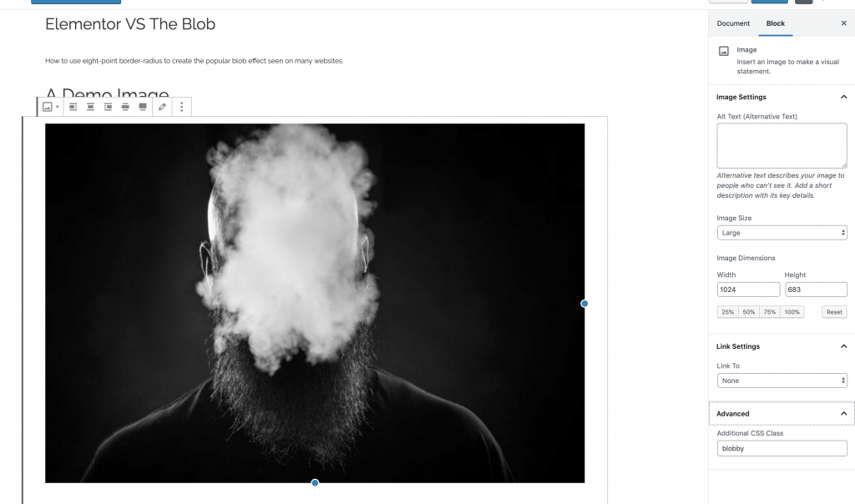Select the Block tab
The image size is (855, 504).
point(776,23)
